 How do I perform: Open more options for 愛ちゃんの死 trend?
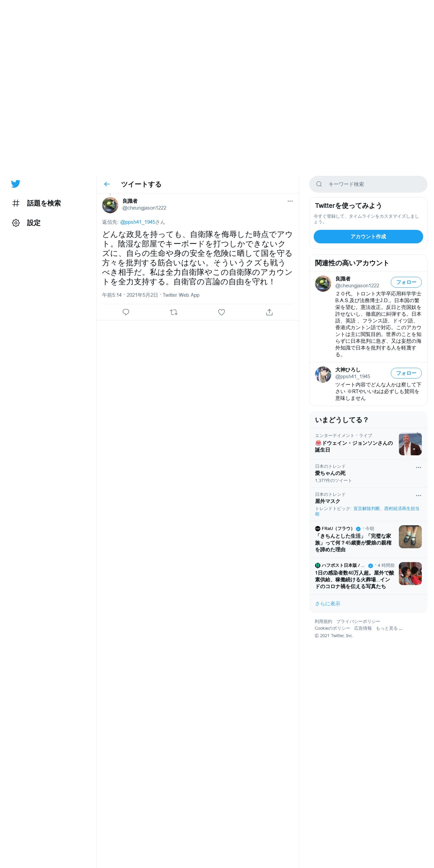pyautogui.click(x=418, y=467)
